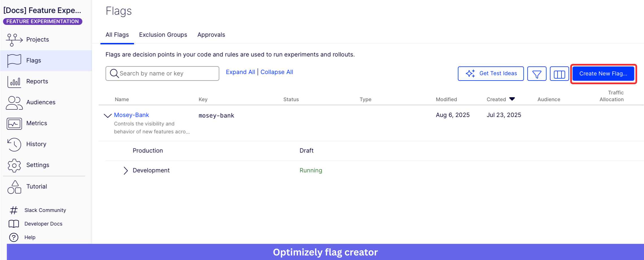This screenshot has height=260, width=644.
Task: Create a new flag
Action: (603, 73)
